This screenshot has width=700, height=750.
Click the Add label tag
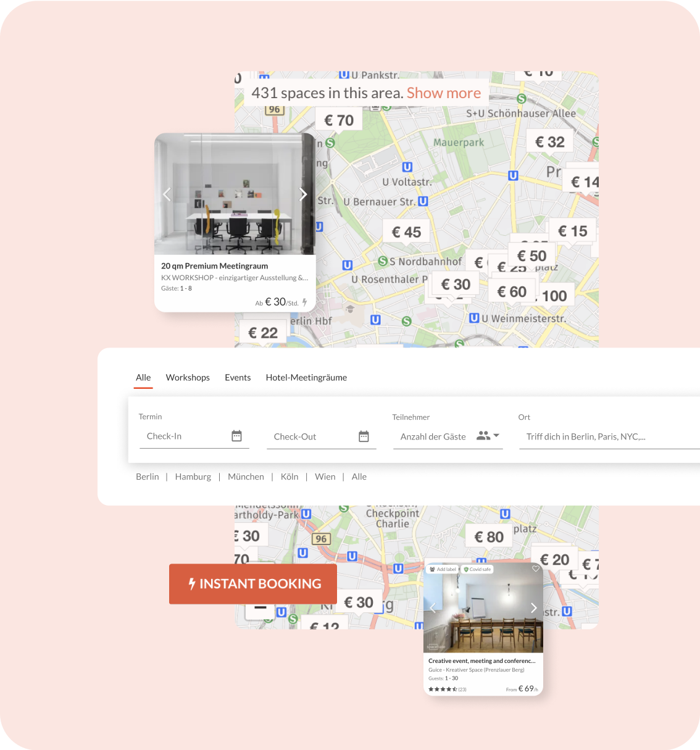(443, 569)
